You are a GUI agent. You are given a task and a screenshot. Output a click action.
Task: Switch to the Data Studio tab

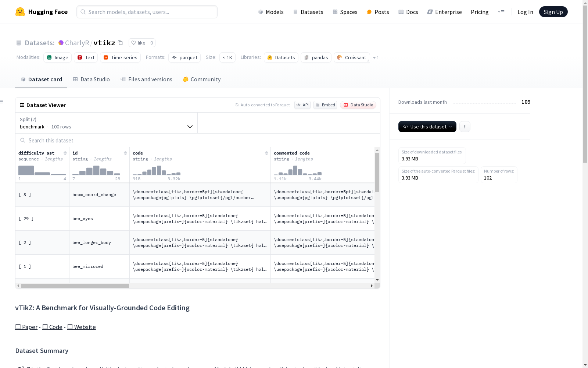[92, 79]
